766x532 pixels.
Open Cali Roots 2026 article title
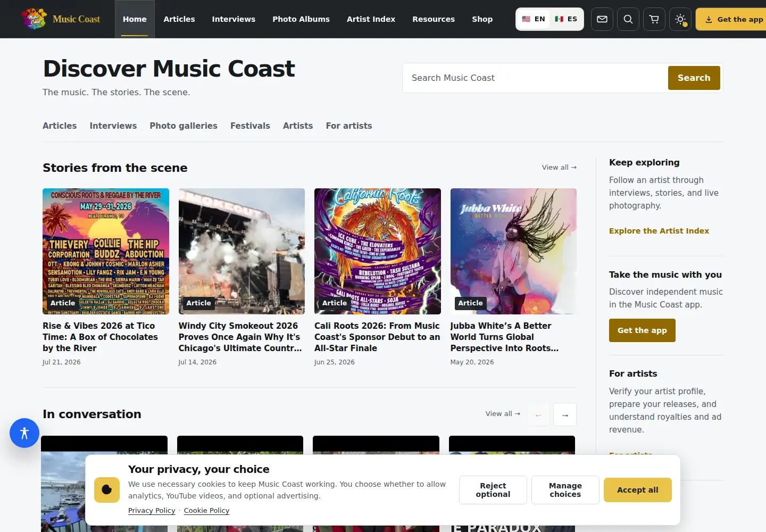coord(377,337)
